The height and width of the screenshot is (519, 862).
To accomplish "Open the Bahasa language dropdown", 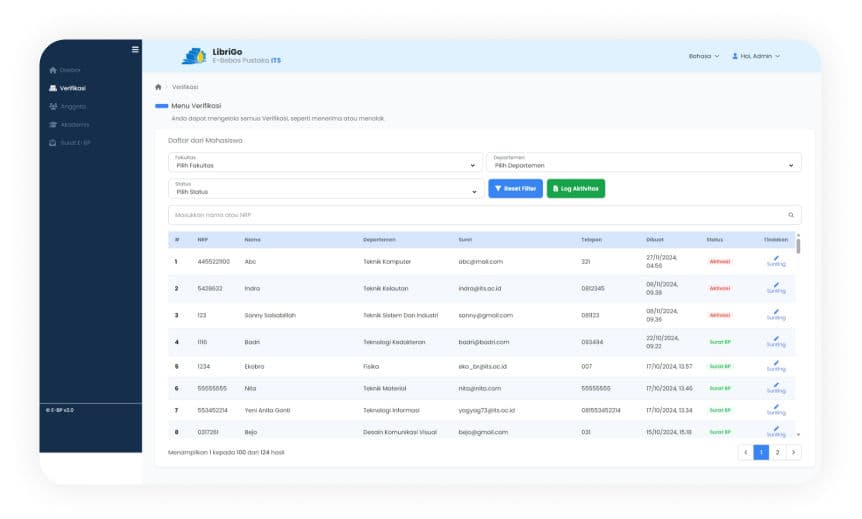I will (x=704, y=56).
